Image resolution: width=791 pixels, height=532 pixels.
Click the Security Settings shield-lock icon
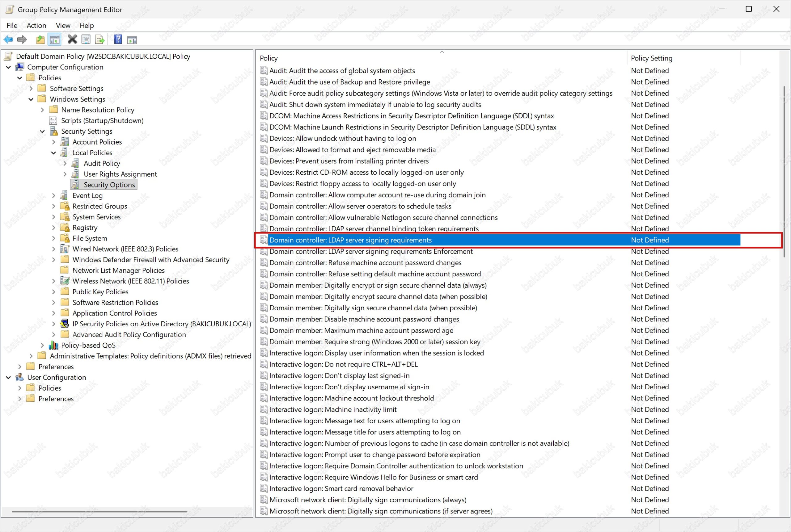point(54,131)
